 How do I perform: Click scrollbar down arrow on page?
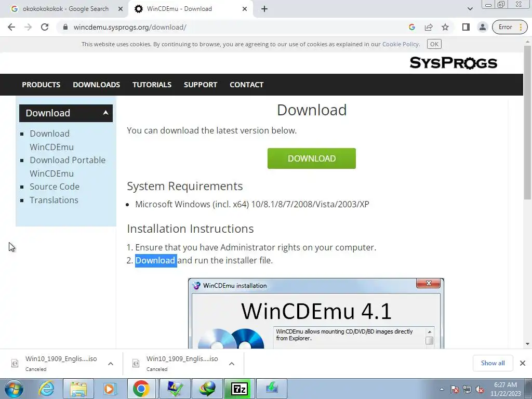click(x=527, y=344)
